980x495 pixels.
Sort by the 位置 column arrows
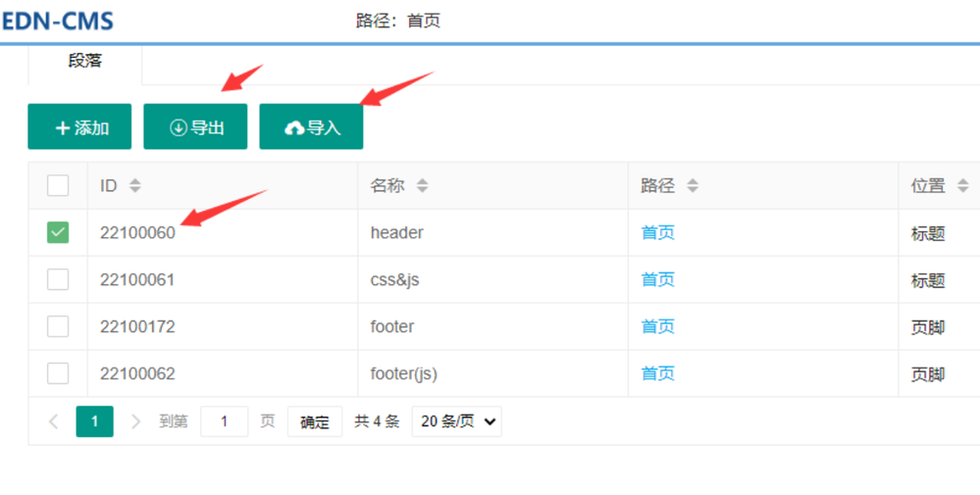click(962, 185)
